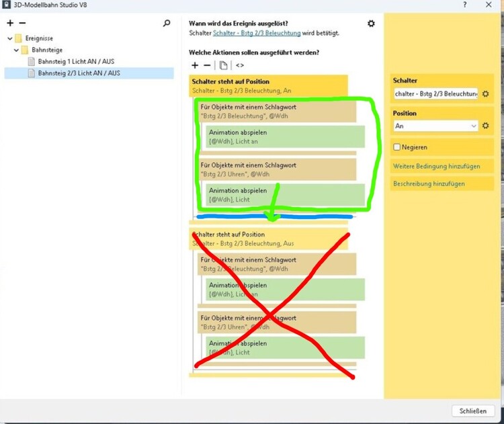The width and height of the screenshot is (504, 424).
Task: Click 'Beschreibung hinzufügen'
Action: click(x=429, y=184)
